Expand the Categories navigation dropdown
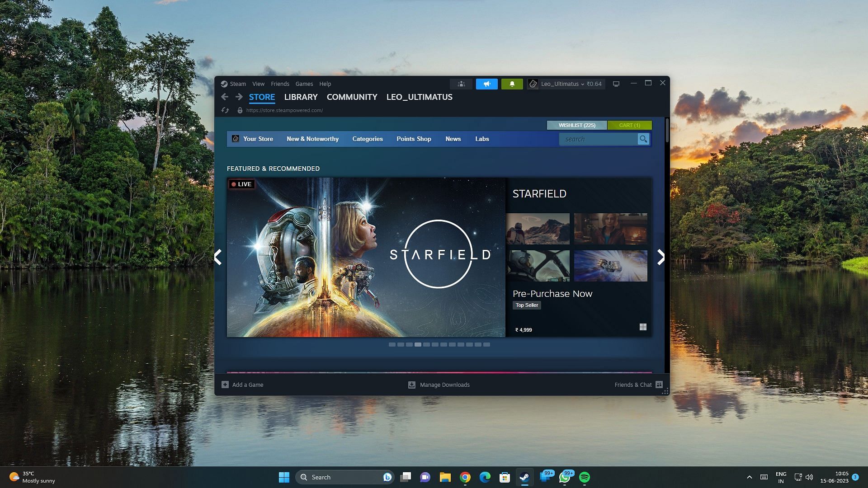The height and width of the screenshot is (488, 868). pos(368,139)
